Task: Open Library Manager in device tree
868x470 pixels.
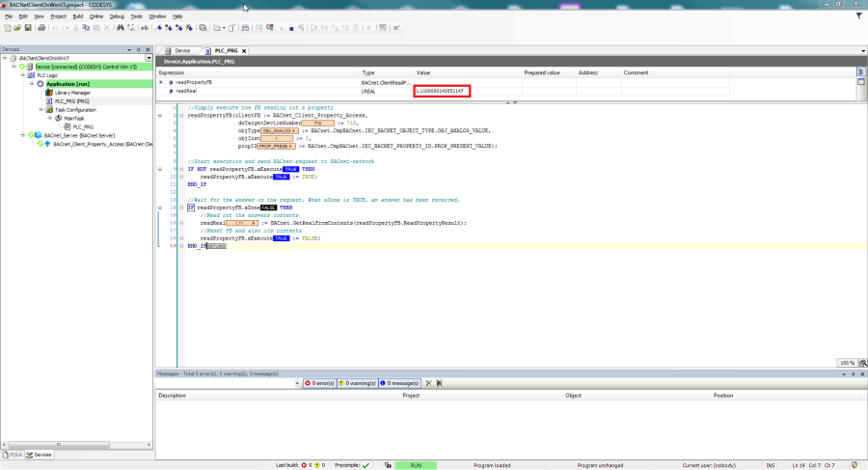Action: point(72,93)
